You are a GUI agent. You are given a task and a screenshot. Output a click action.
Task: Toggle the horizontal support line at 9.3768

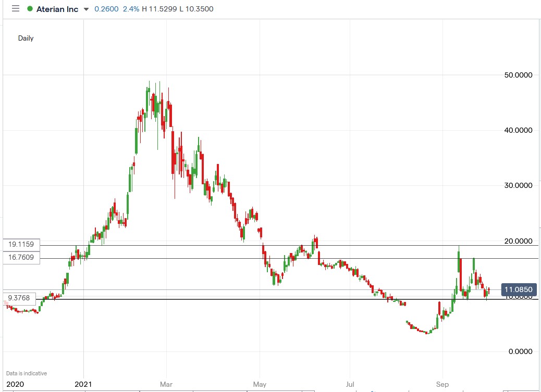point(208,300)
